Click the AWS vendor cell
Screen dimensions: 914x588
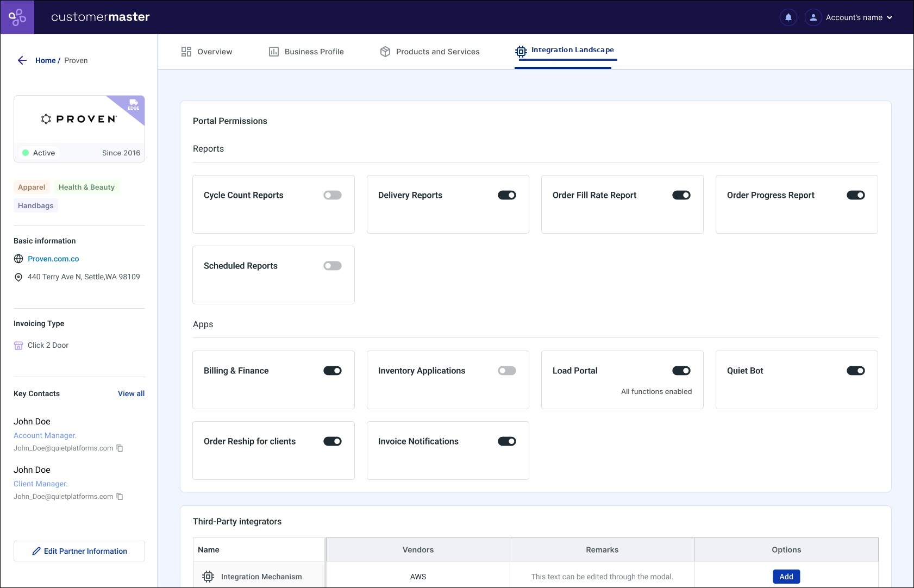click(418, 577)
